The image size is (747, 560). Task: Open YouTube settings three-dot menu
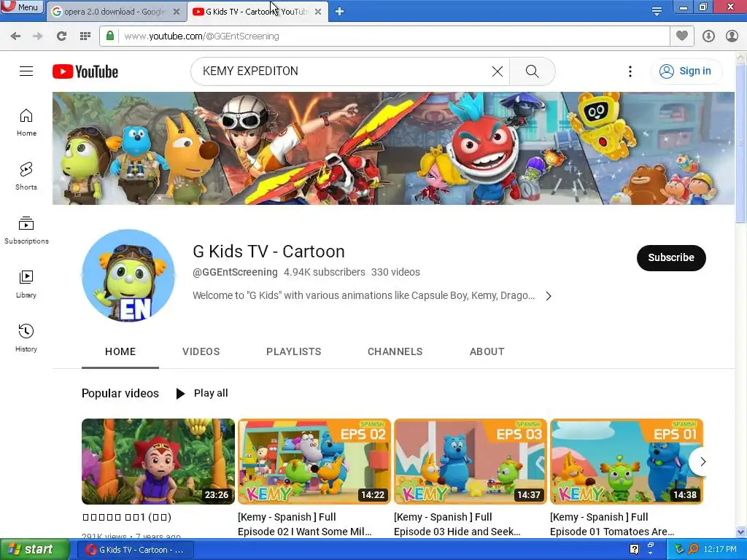tap(630, 71)
